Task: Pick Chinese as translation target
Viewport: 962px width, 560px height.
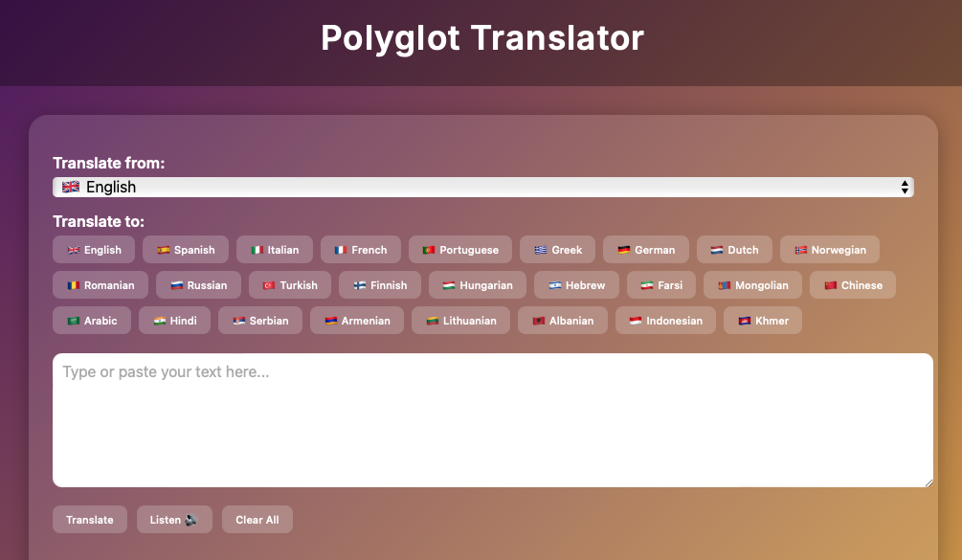Action: 852,285
